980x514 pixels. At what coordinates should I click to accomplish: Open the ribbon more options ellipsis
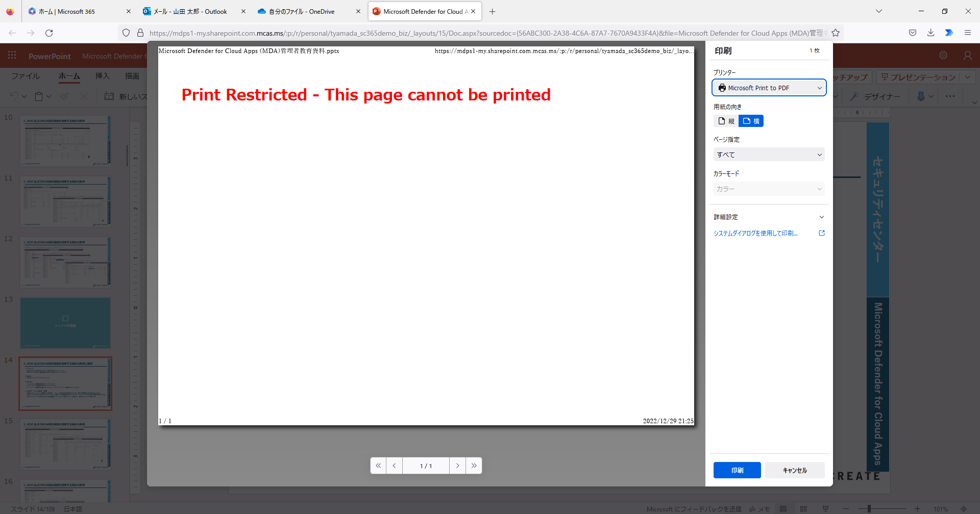[x=950, y=96]
